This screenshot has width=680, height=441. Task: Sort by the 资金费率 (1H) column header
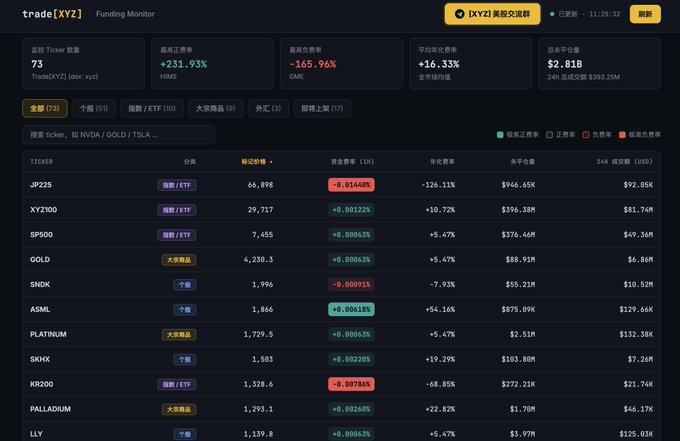[352, 162]
